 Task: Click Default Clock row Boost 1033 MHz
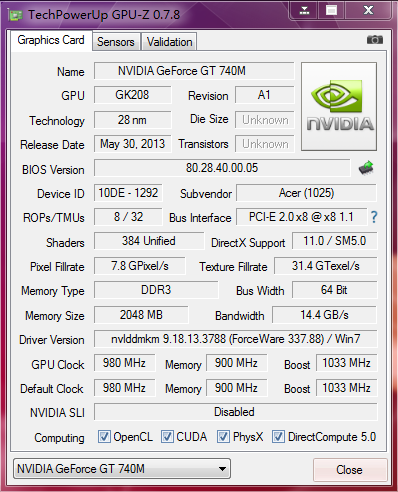346,388
